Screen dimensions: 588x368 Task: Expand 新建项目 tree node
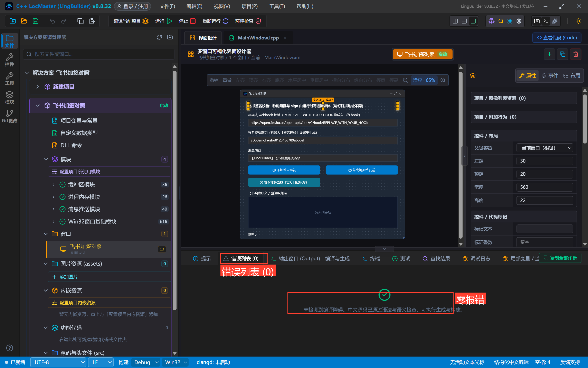pyautogui.click(x=37, y=87)
